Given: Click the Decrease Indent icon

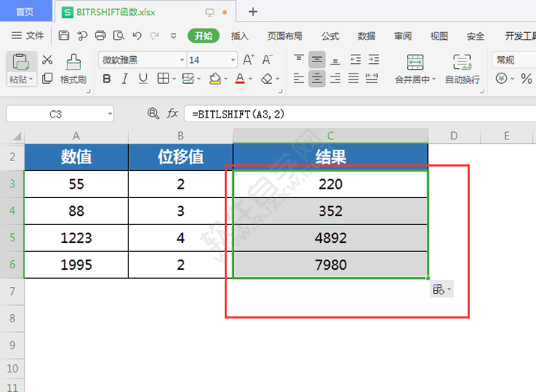Looking at the screenshot, I should coord(355,60).
